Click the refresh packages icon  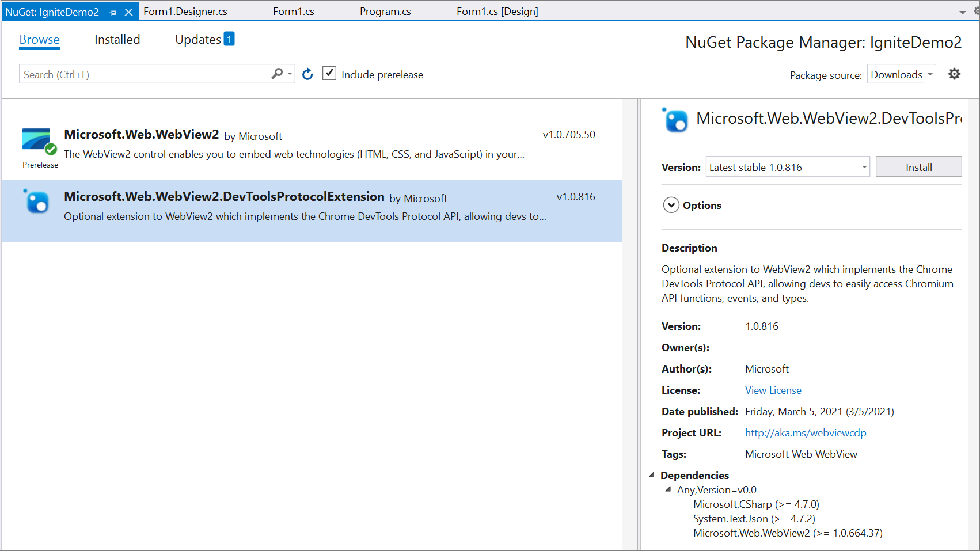point(307,74)
